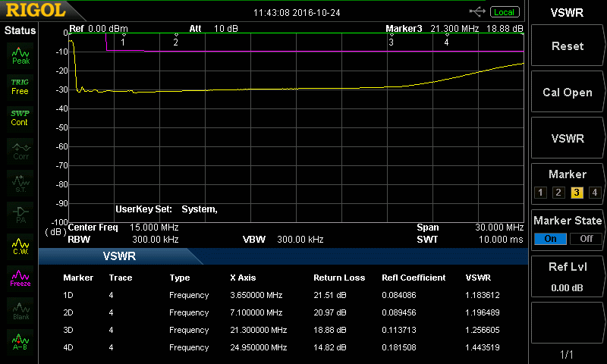Click marker 3 diamond on the trace
The width and height of the screenshot is (607, 364).
tap(392, 35)
